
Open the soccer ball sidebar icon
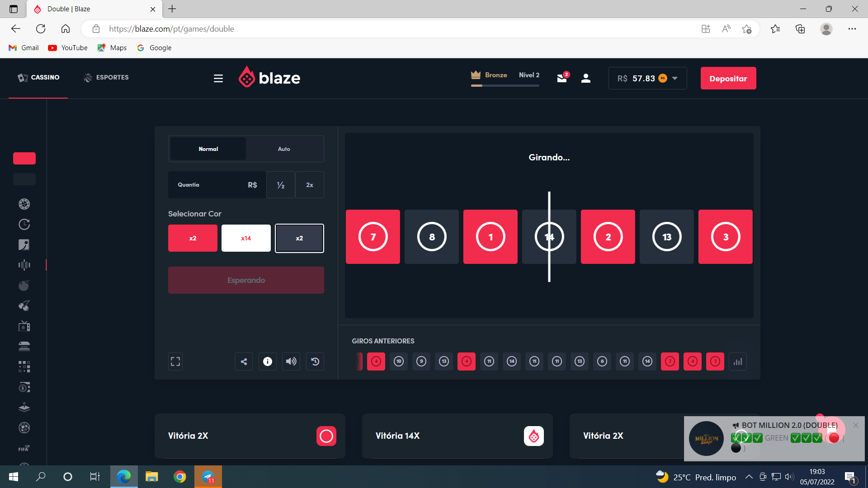pyautogui.click(x=24, y=427)
